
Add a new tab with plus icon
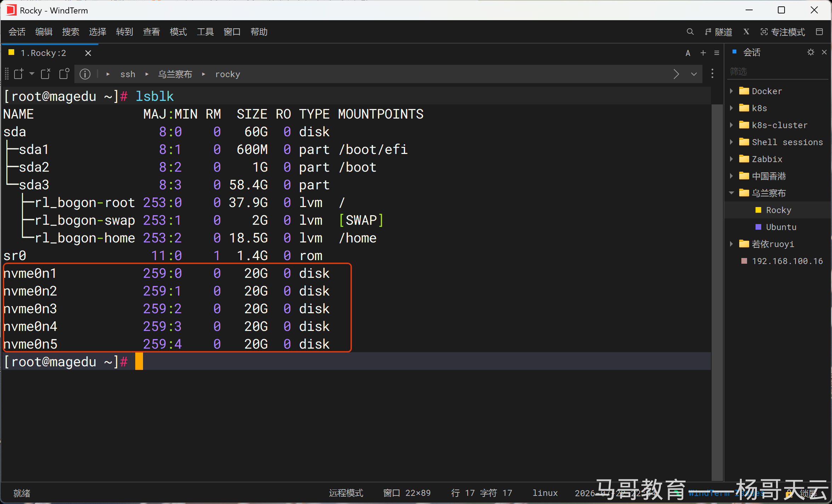click(x=703, y=53)
